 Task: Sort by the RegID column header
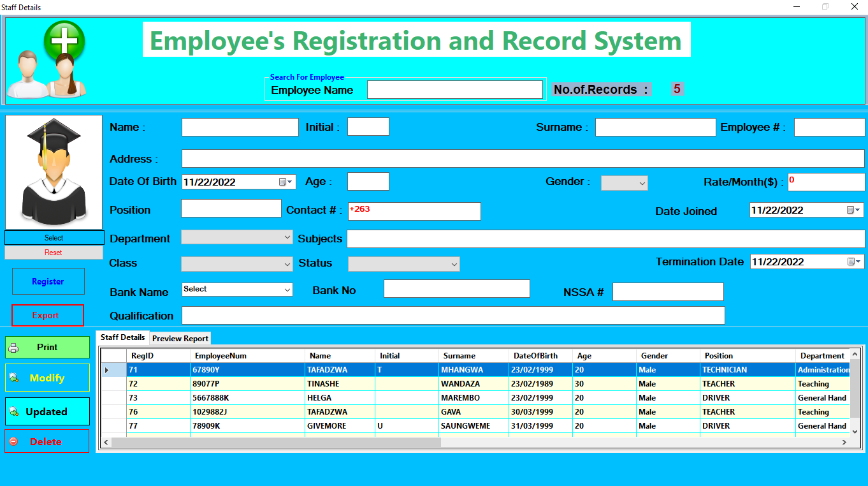tap(158, 356)
